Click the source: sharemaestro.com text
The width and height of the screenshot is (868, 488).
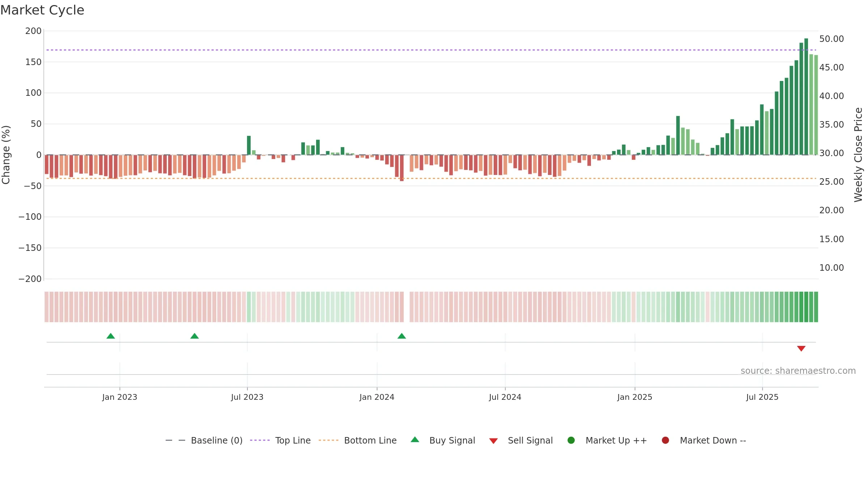tap(798, 371)
